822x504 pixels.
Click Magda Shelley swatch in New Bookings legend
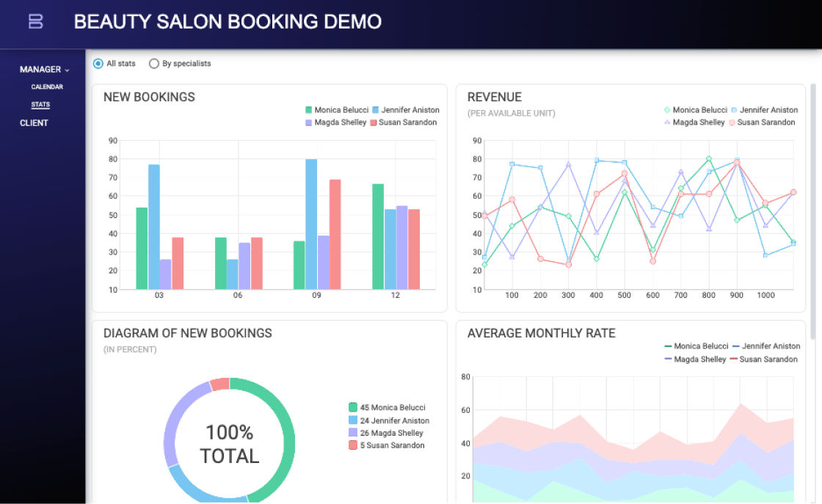point(309,123)
